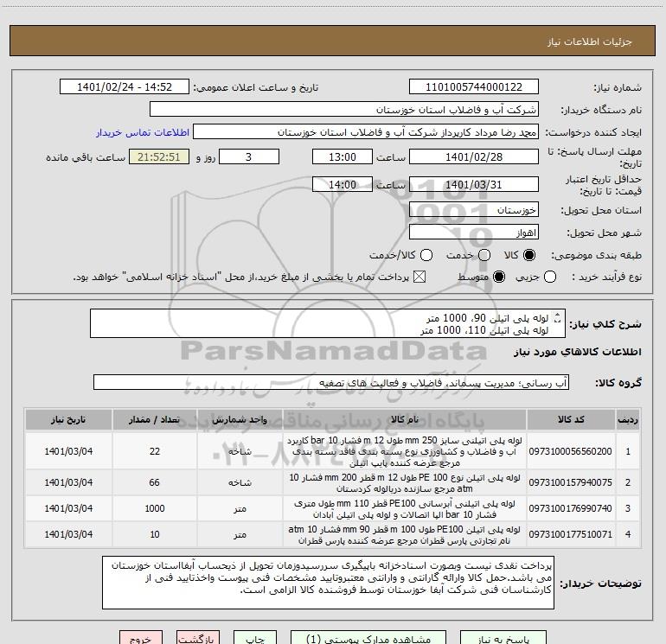666x644 pixels.
Task: Click the شهر محل تحویل field اهواز
Action: pos(474,232)
